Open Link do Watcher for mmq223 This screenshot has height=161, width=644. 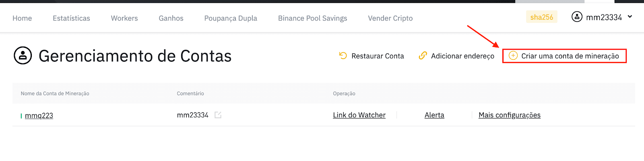tap(359, 115)
